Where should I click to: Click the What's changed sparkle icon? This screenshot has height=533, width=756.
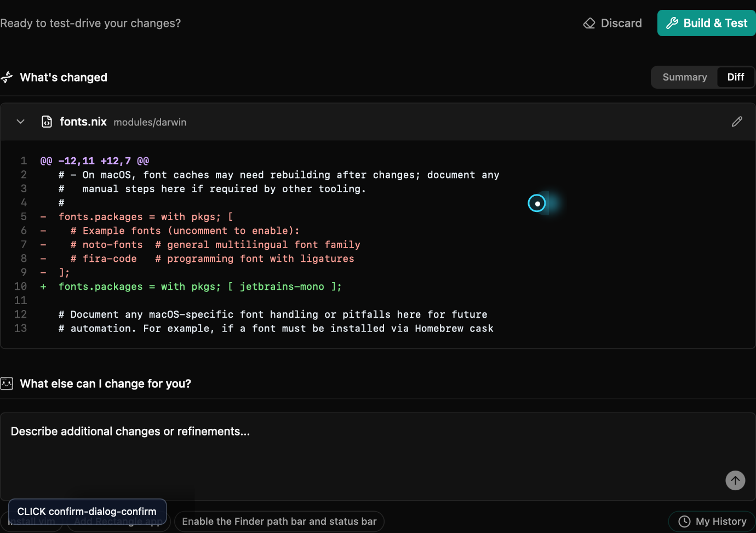point(7,77)
